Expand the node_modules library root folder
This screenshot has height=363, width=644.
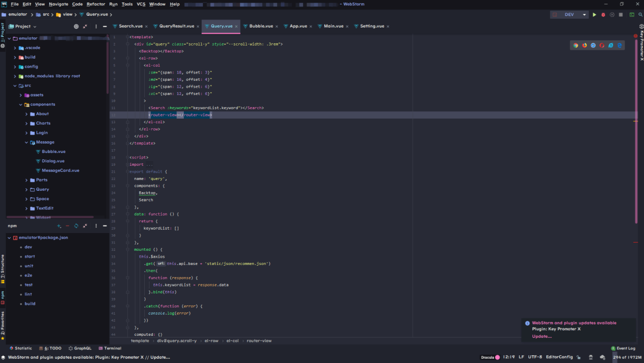pos(15,77)
